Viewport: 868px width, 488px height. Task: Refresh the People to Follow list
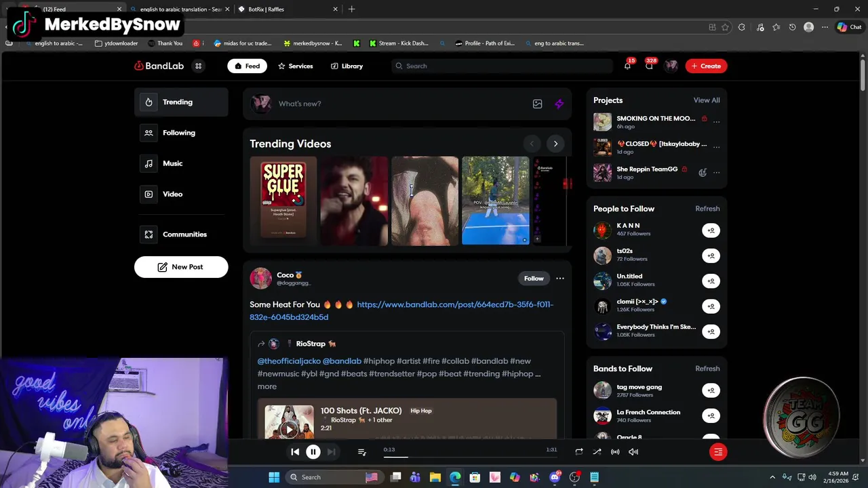tap(707, 209)
